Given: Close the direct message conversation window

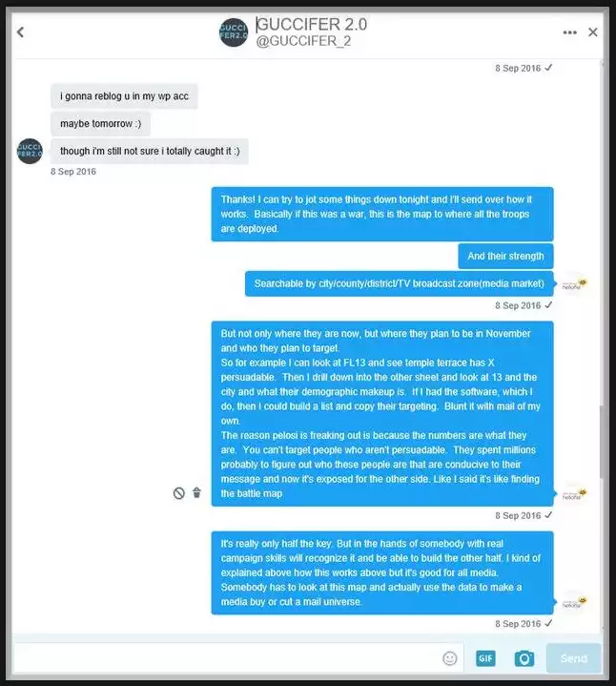Looking at the screenshot, I should coord(593,31).
